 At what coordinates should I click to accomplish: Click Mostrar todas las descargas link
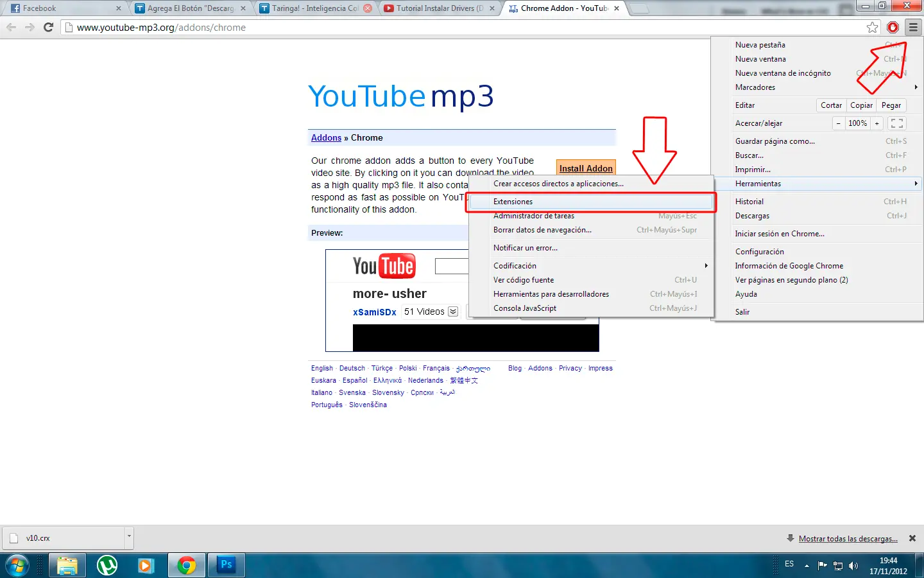point(848,539)
